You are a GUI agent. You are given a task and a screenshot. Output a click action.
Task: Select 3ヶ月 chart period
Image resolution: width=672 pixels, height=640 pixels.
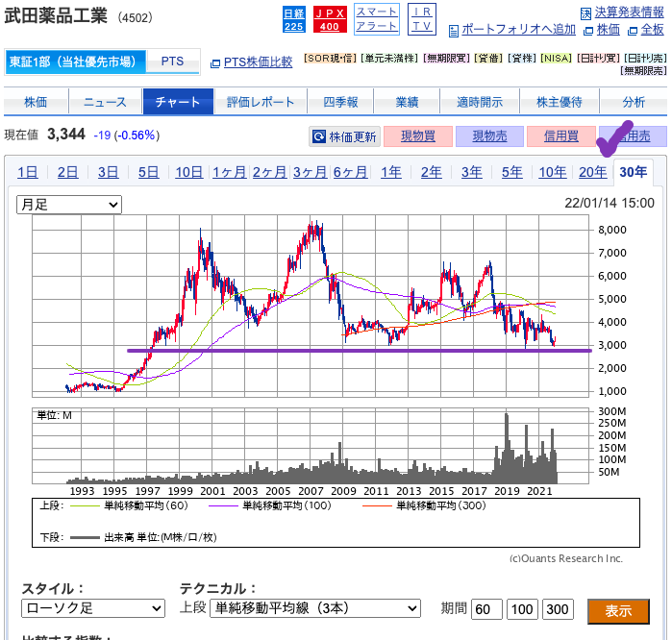(310, 172)
